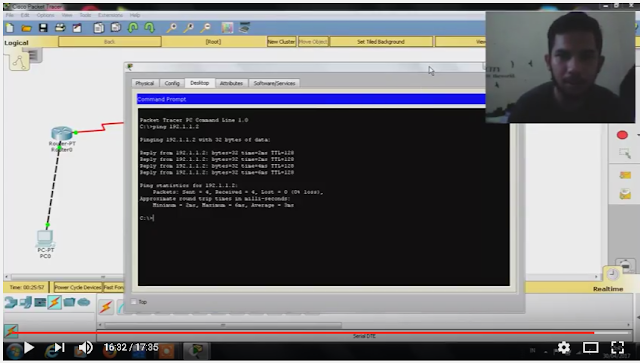Pick the Automatic connection lightning cable
The image size is (640, 363).
[x=106, y=307]
